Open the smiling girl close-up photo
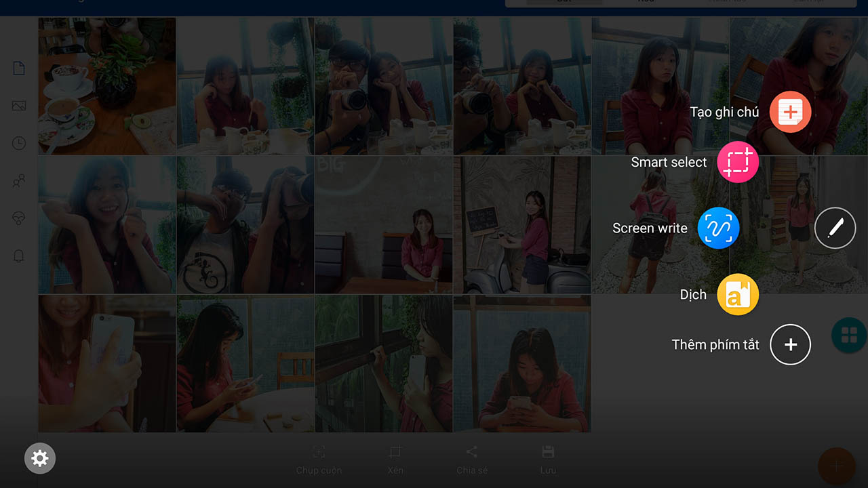Viewport: 868px width, 488px height. pos(107,225)
